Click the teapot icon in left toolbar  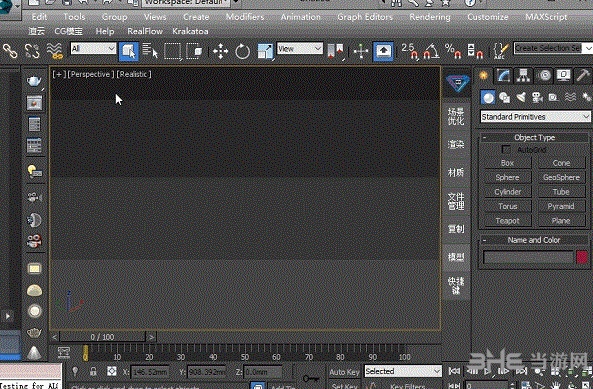34,81
